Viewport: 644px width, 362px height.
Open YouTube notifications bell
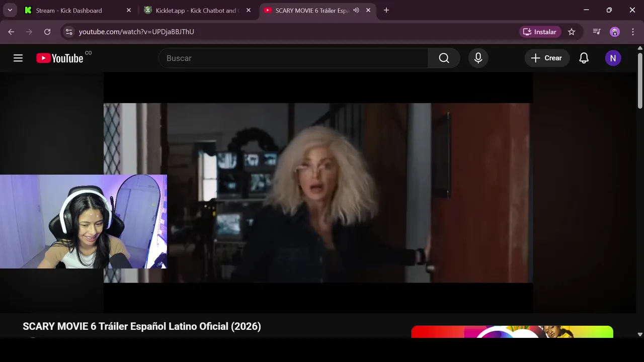click(584, 58)
